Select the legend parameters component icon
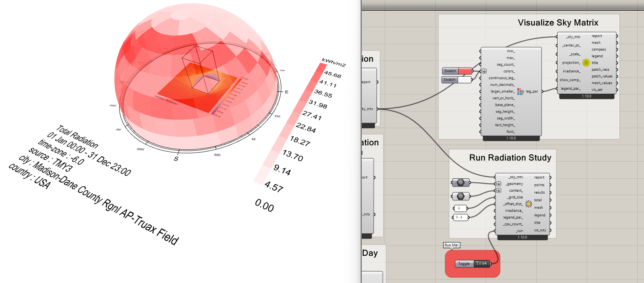Screen dimensions: 644x283 click(521, 92)
